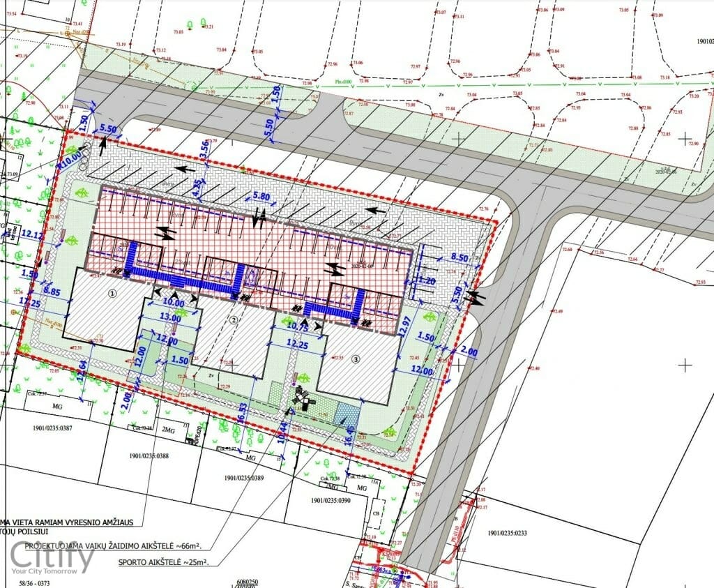Viewport: 714px width, 588px height.
Task: Select the dimension label 13.00 near building ①
Action: 171,318
